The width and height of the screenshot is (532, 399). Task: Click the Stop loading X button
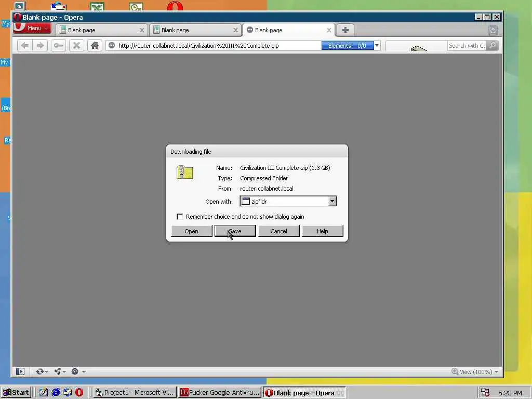pos(77,46)
